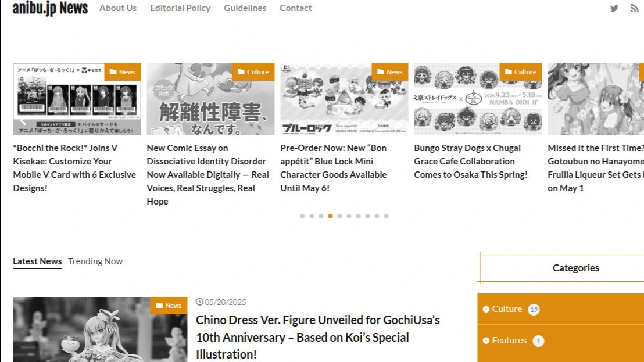Screen dimensions: 644x362
Task: Click Culture tag on Comic Essay card
Action: click(x=253, y=72)
